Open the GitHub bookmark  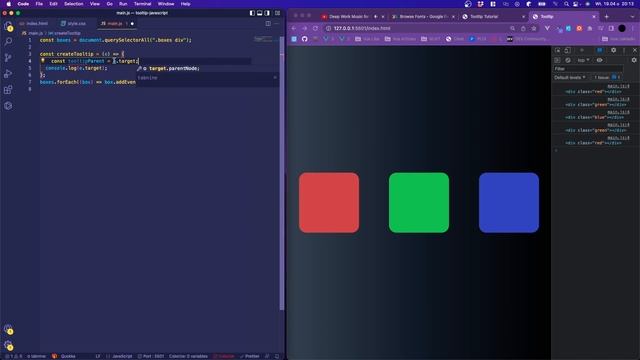coord(304,39)
